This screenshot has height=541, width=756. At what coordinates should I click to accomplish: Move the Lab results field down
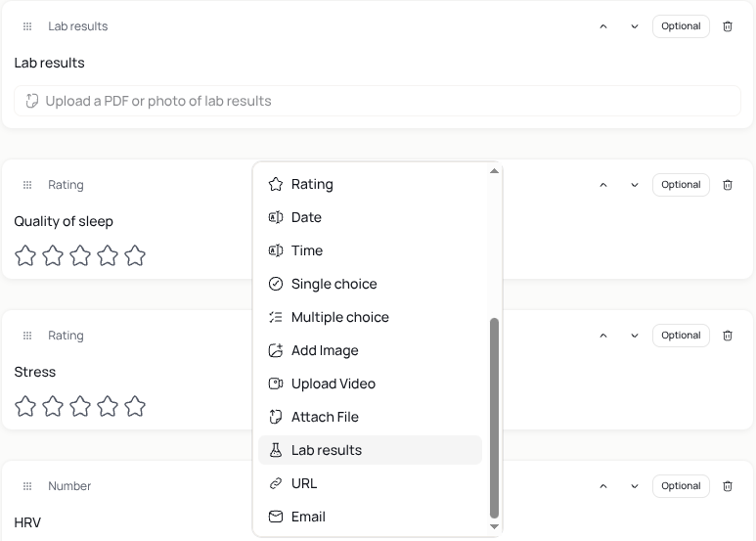pyautogui.click(x=635, y=26)
